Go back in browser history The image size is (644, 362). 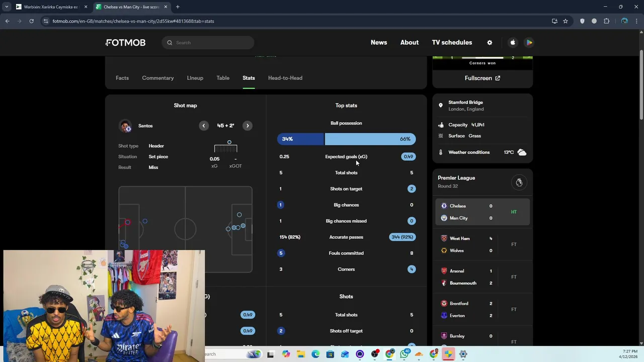pos(7,21)
